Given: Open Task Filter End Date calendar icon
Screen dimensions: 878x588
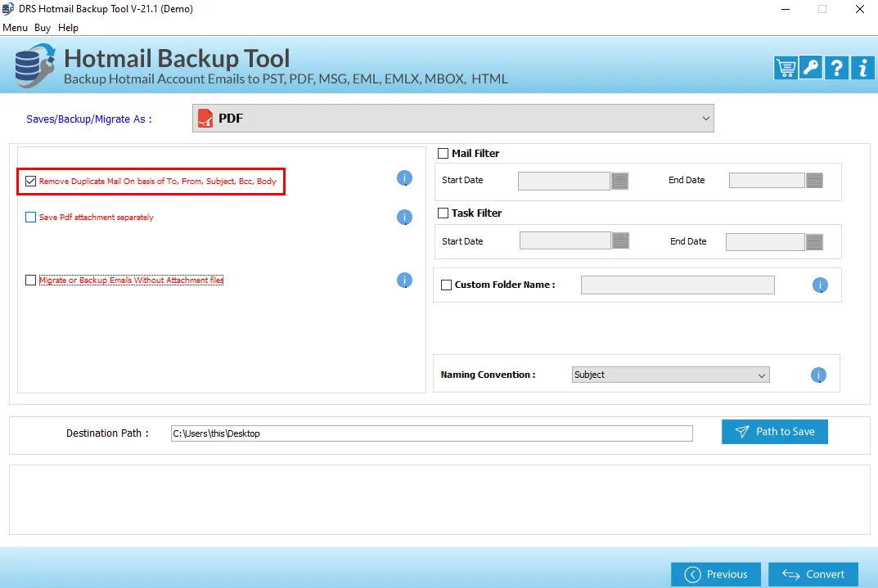Looking at the screenshot, I should coord(814,242).
